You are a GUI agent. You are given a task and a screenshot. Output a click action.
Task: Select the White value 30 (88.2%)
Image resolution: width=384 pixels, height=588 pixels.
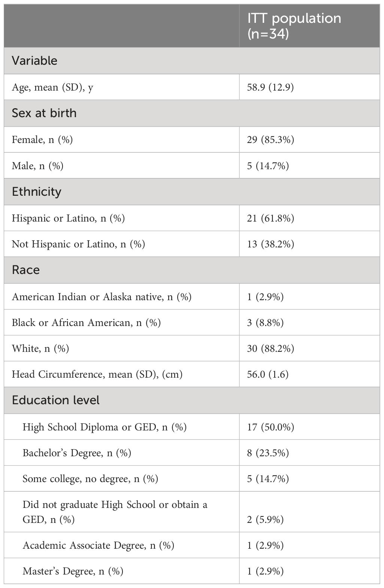(x=270, y=348)
